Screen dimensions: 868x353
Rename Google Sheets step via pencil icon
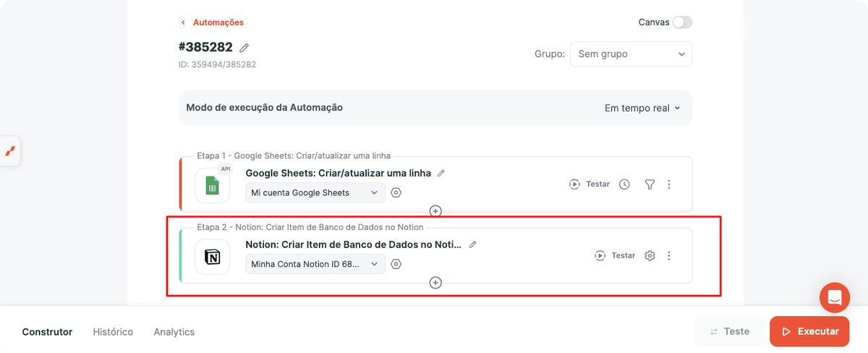click(441, 173)
